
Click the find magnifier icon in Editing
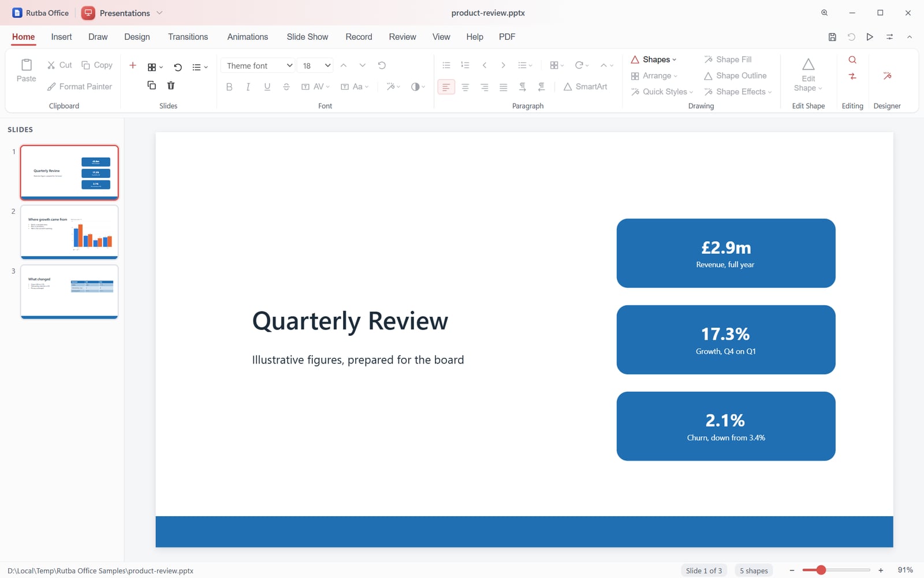852,60
